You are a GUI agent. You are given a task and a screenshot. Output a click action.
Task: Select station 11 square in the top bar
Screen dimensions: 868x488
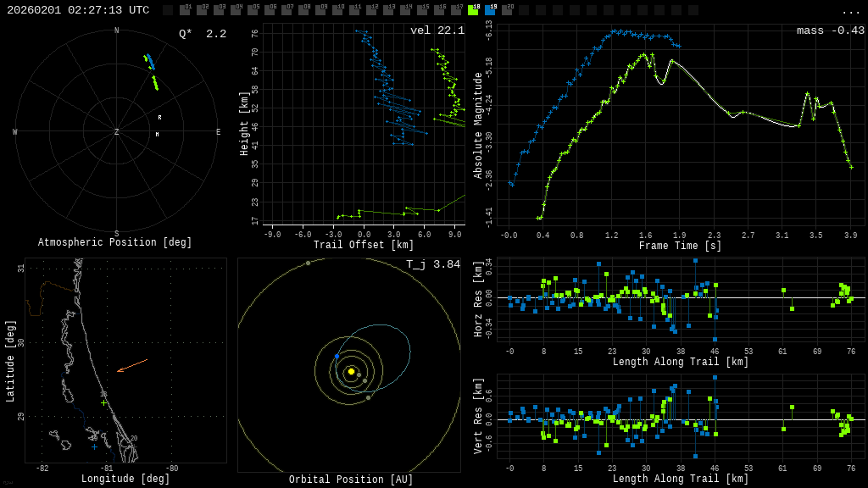point(355,10)
